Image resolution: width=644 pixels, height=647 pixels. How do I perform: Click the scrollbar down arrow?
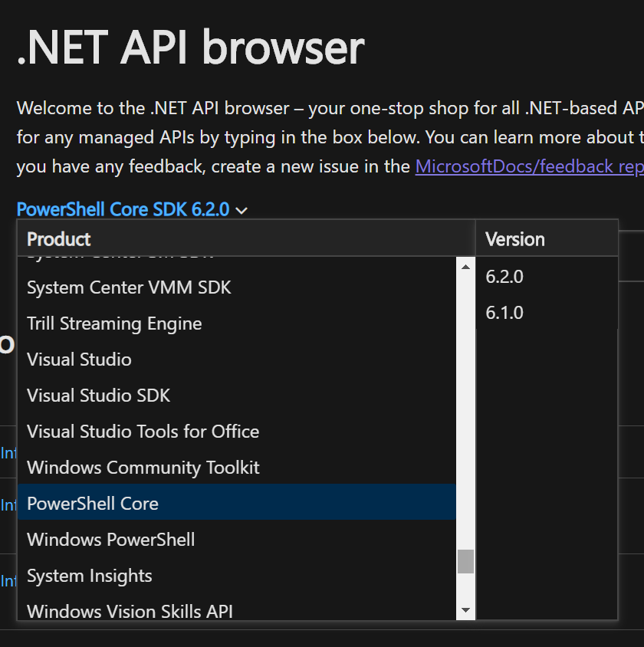click(x=465, y=610)
